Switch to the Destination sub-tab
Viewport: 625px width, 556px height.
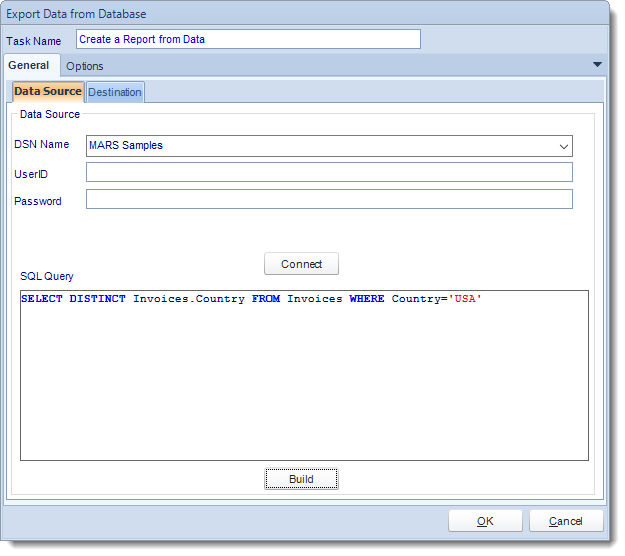(115, 92)
